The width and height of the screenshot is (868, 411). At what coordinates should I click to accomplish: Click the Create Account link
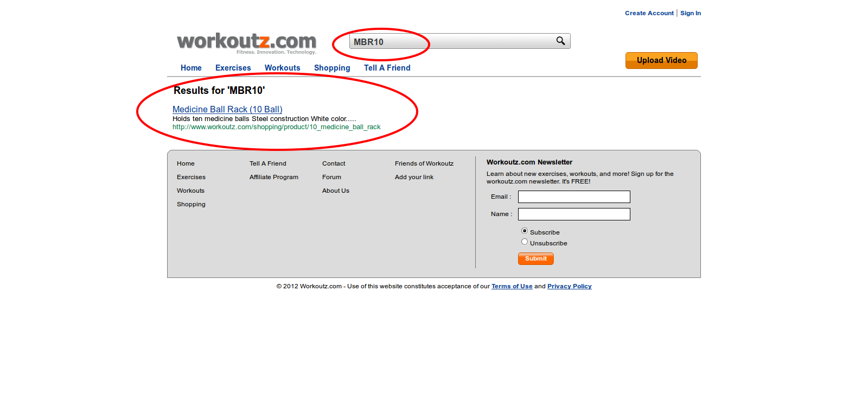coord(649,13)
